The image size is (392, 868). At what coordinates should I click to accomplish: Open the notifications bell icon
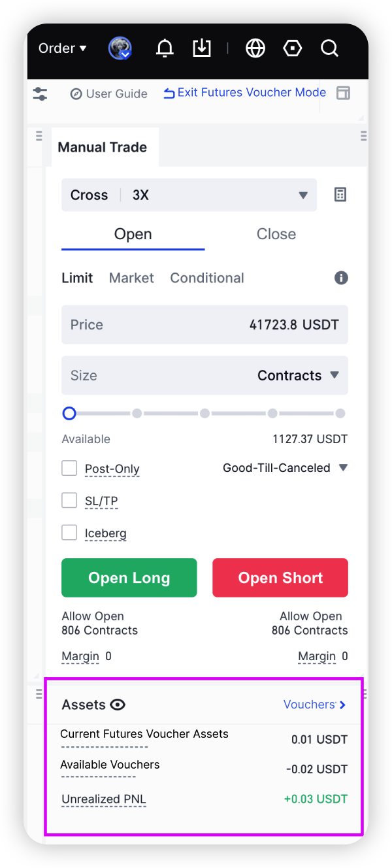[x=165, y=48]
